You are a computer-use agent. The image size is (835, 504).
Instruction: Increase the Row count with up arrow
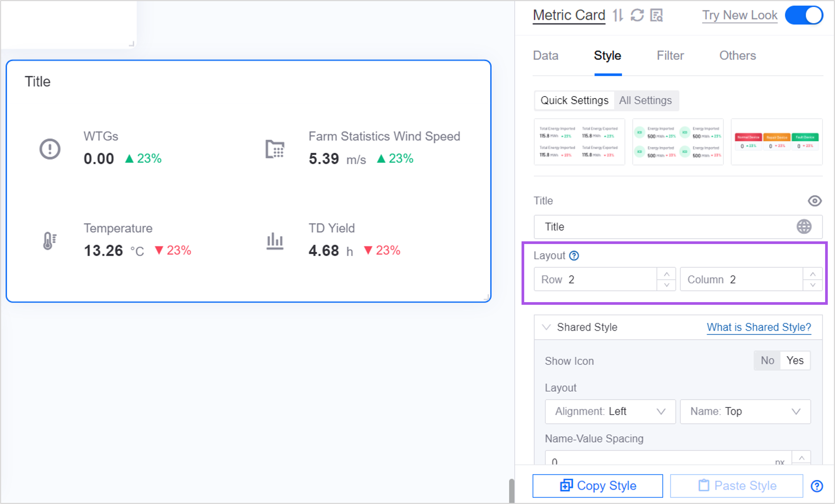tap(666, 274)
